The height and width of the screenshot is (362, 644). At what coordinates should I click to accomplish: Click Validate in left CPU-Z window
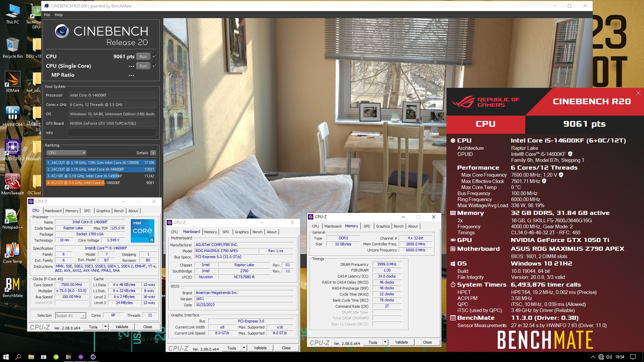pos(122,327)
